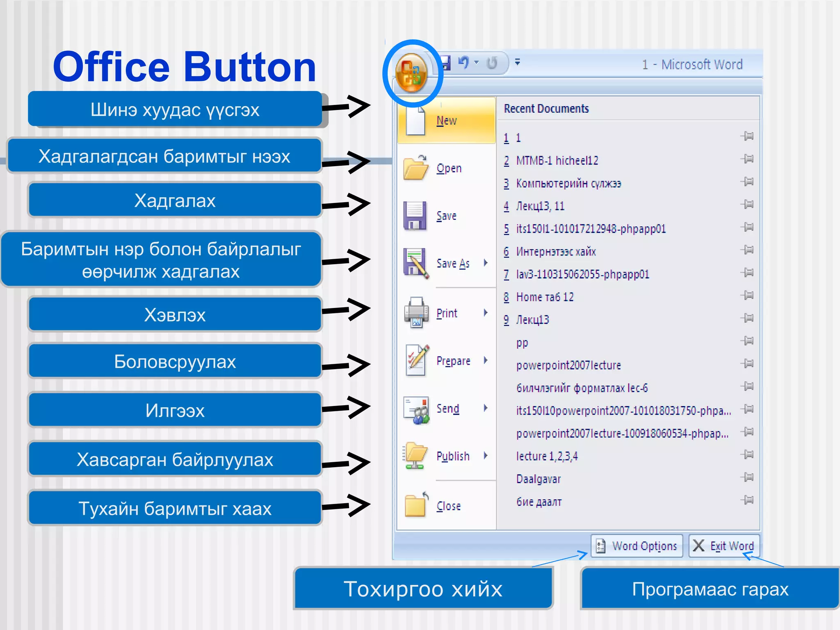Click the Save As diskette-with-pencil icon
This screenshot has height=630, width=840.
pos(416,263)
